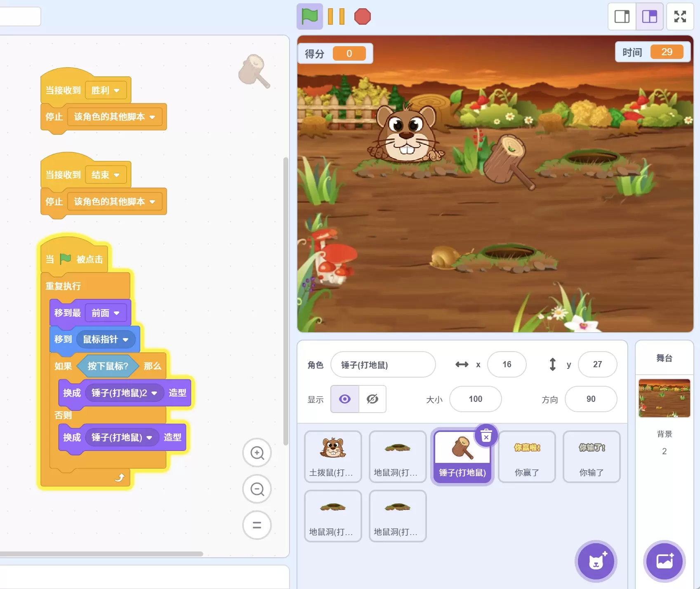700x589 pixels.
Task: Edit the sprite y position field
Action: click(597, 364)
